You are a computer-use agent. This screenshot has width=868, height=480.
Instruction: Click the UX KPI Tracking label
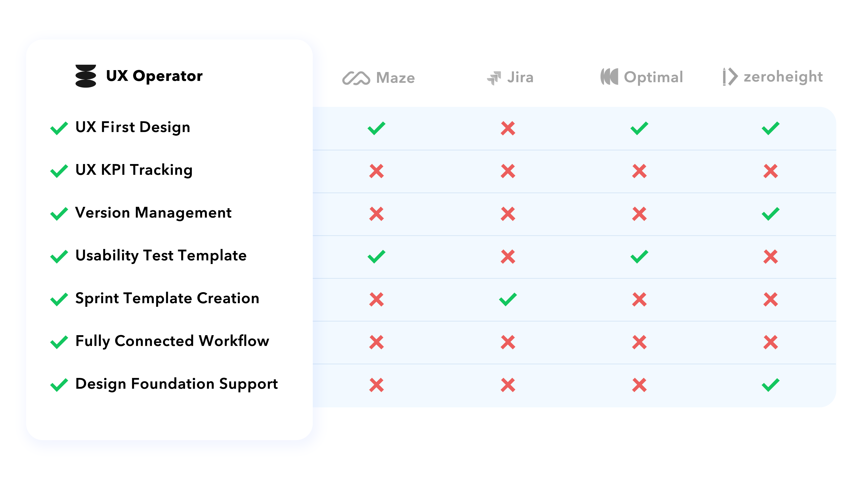pos(134,170)
